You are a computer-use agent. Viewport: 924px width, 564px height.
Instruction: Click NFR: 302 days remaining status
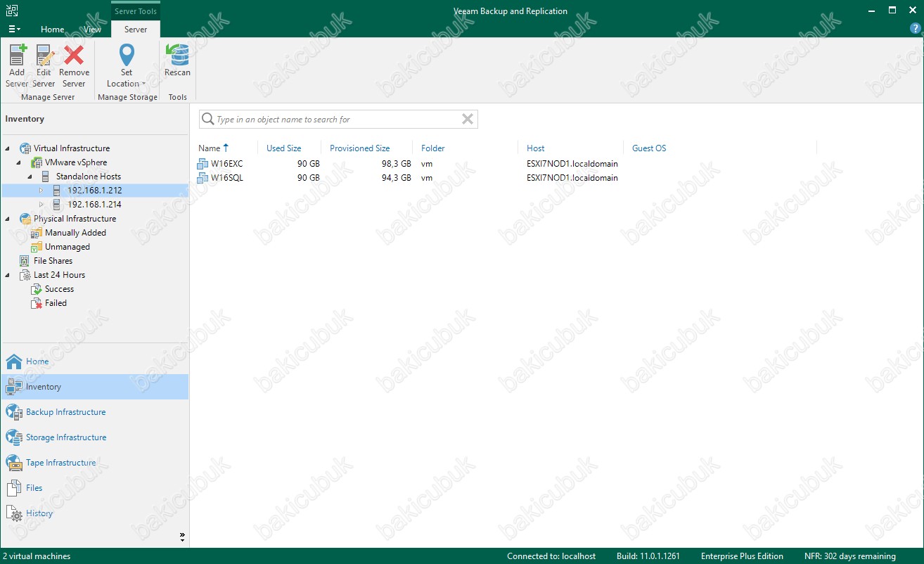click(x=850, y=556)
